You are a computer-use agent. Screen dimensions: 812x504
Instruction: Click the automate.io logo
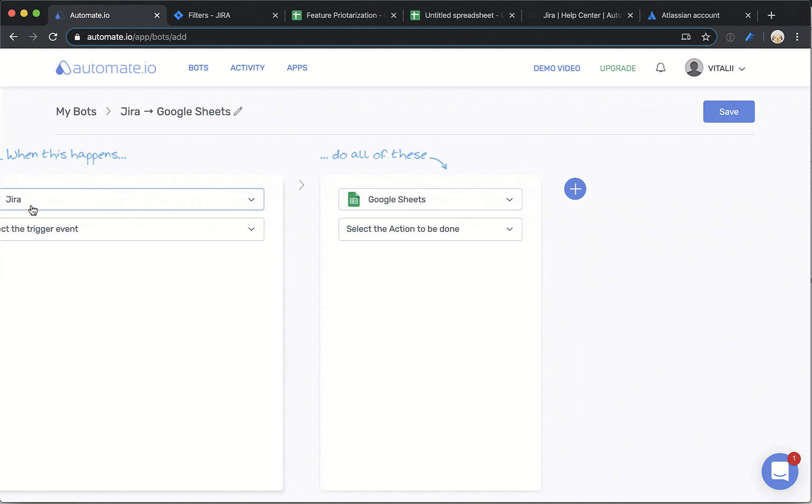pyautogui.click(x=106, y=68)
